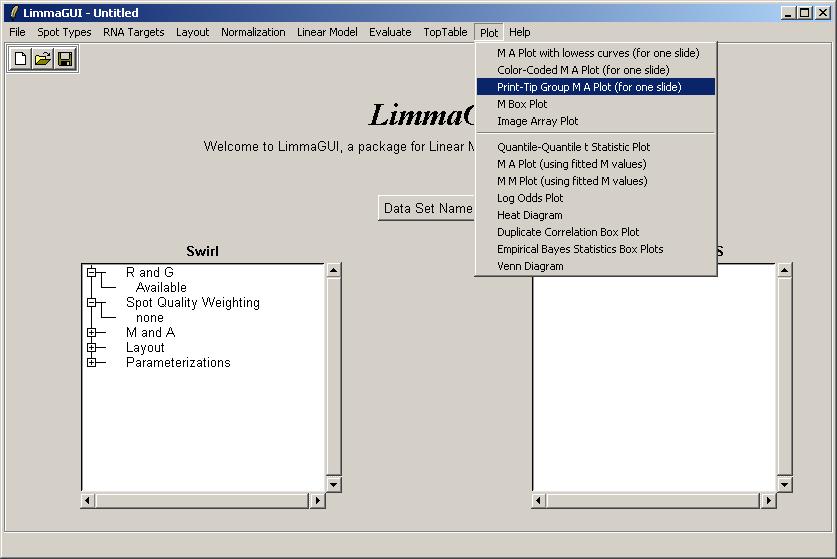
Task: Collapse the R and G tree node
Action: point(92,272)
